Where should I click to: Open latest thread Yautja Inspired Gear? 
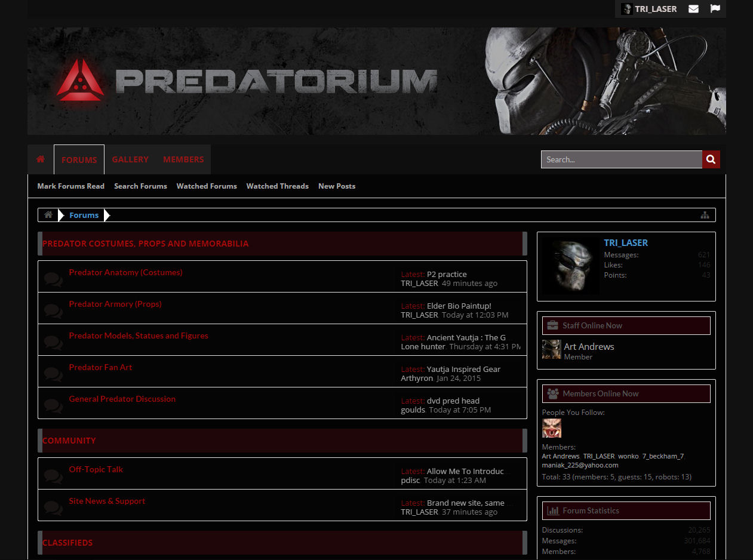pos(464,369)
